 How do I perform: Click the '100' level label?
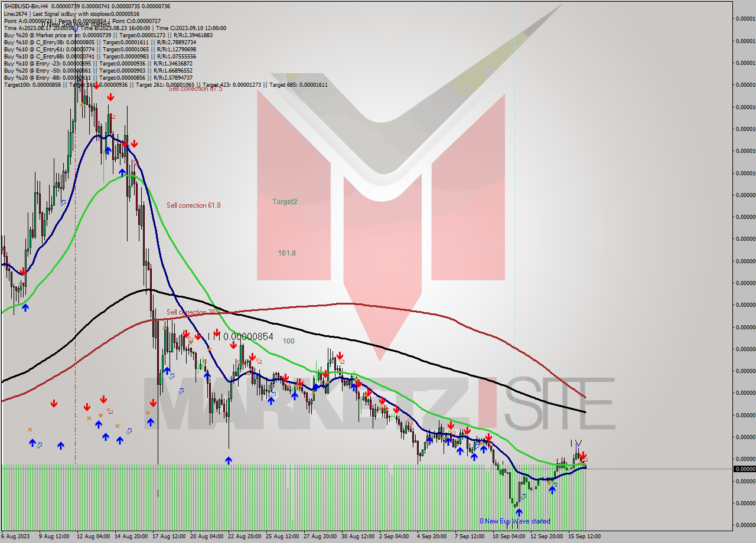click(x=288, y=341)
